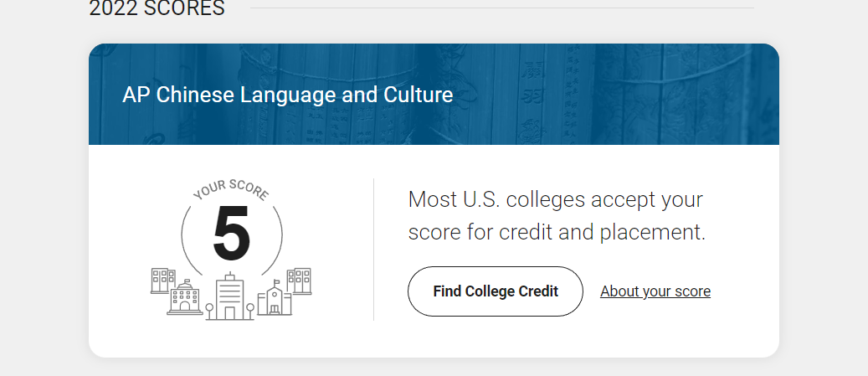This screenshot has height=376, width=868.
Task: Click the horizontal rule beside 2022 SCORES
Action: pyautogui.click(x=502, y=8)
